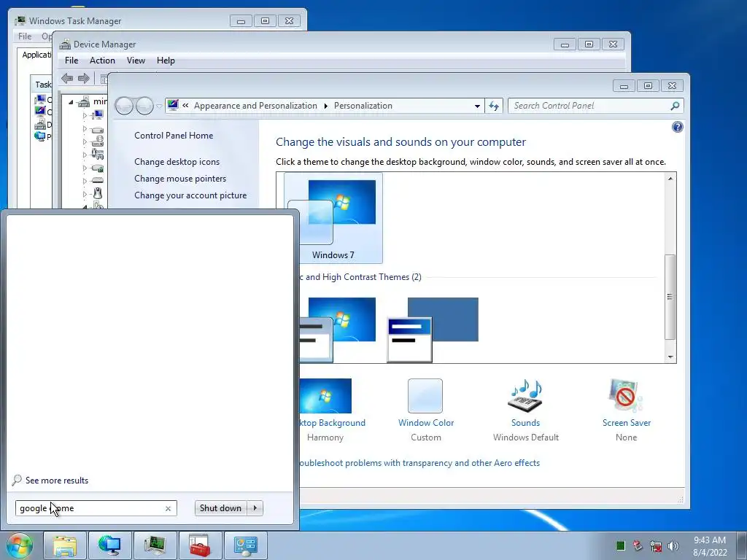Click the Shut down button
747x560 pixels.
tap(221, 508)
